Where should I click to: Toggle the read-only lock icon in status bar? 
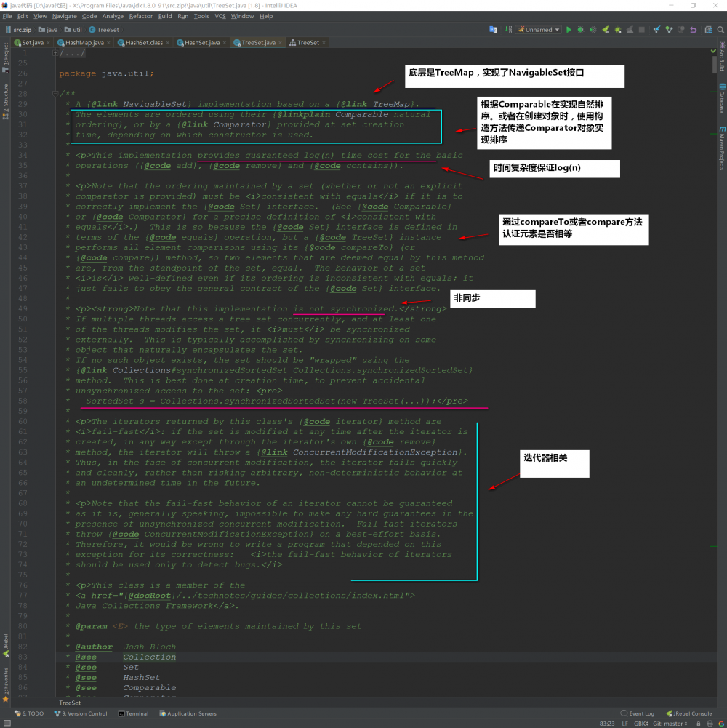tap(698, 724)
